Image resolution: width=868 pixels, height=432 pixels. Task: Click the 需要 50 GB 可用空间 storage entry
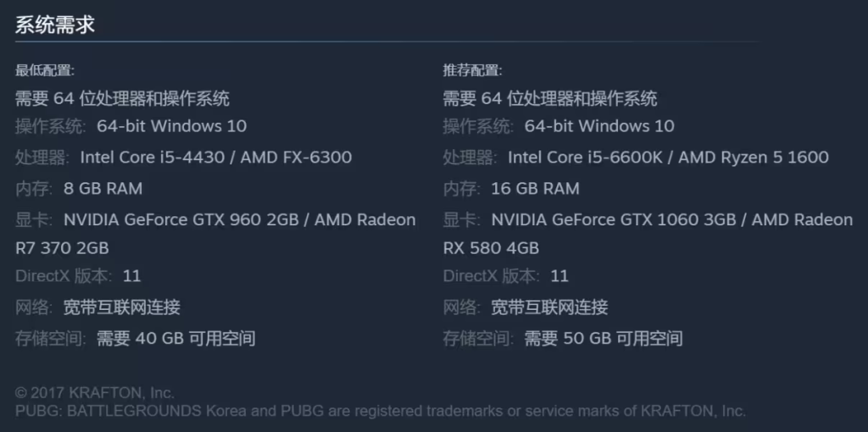tap(604, 338)
